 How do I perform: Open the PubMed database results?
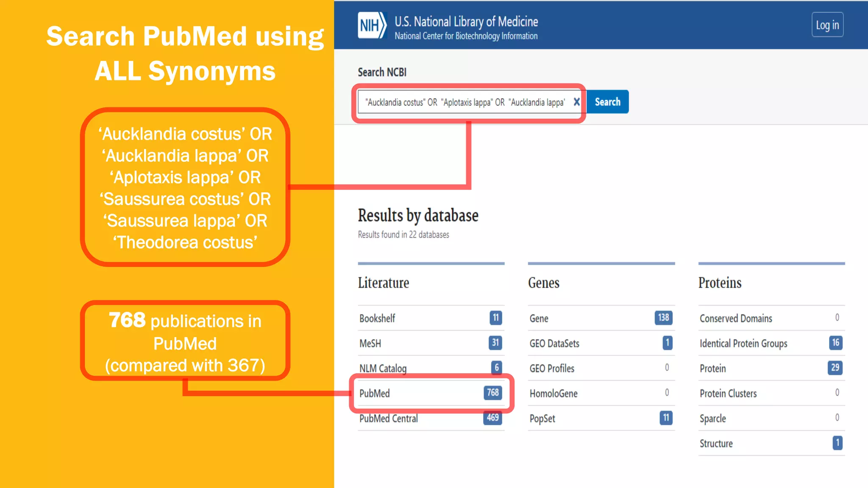431,393
